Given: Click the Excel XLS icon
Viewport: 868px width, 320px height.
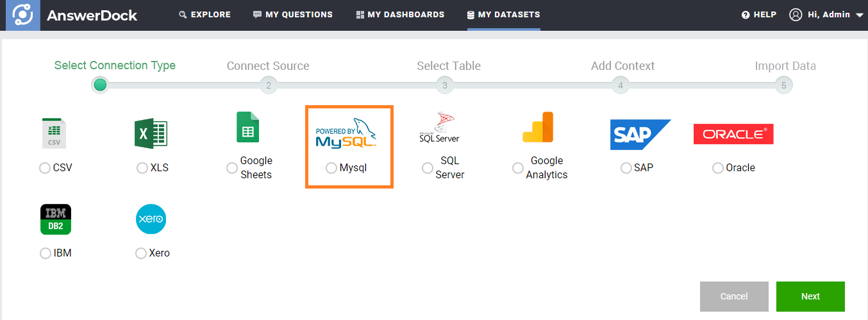Looking at the screenshot, I should [151, 134].
